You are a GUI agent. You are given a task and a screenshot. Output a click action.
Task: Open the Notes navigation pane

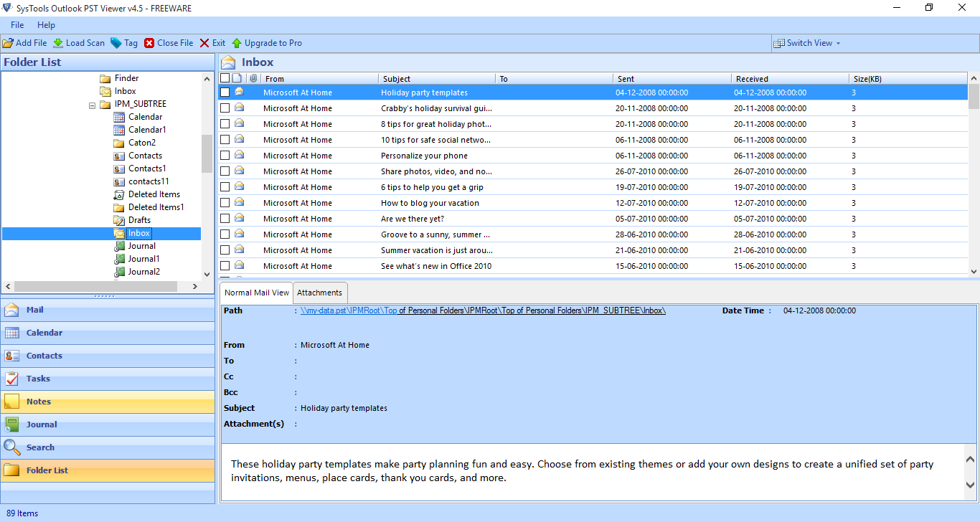tap(108, 402)
